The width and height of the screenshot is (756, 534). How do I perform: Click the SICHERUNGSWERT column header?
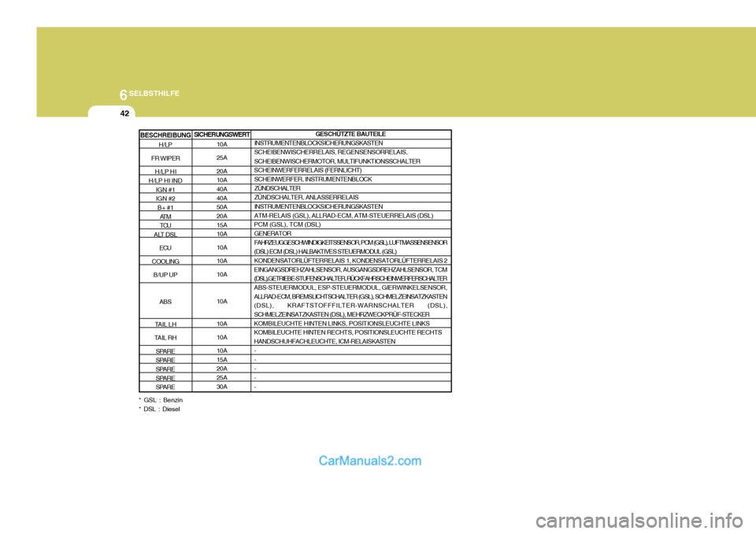click(x=222, y=135)
